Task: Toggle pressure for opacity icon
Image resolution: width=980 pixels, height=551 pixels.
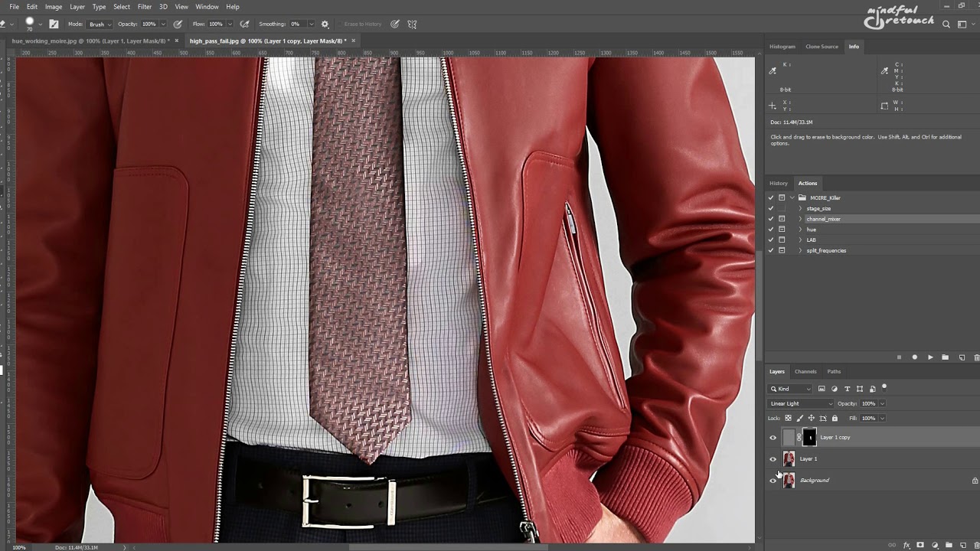Action: pos(178,24)
